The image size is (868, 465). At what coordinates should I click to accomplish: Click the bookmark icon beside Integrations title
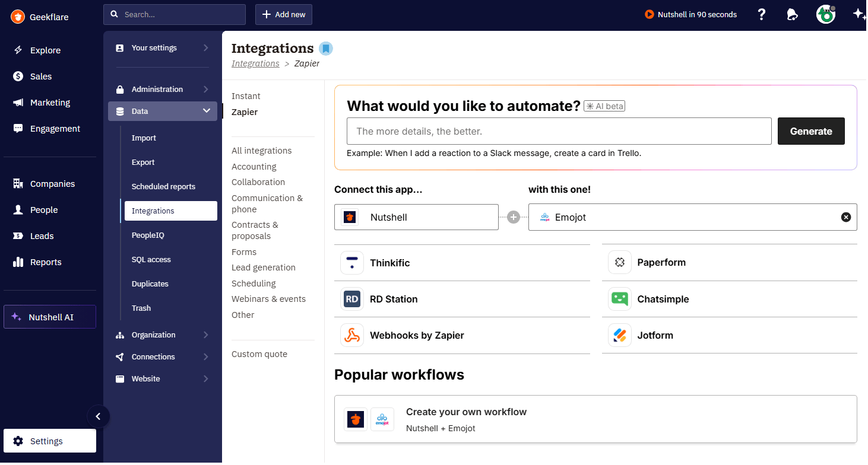(326, 49)
